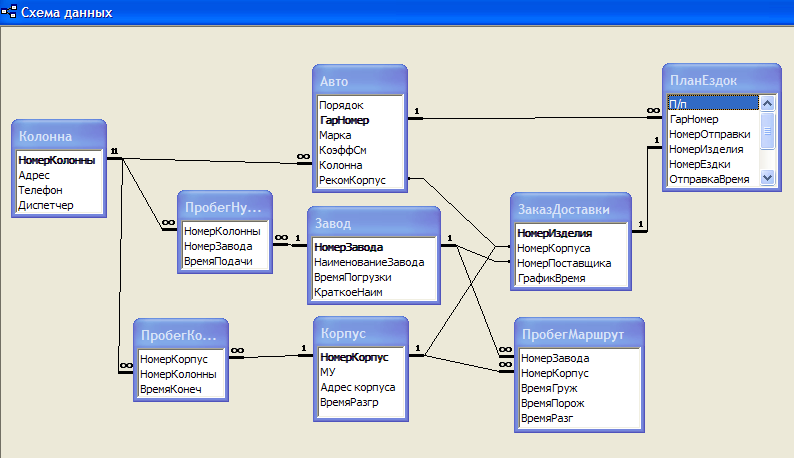Click the up arrow of ПланЕздок scrollbar
Viewport: 794px width, 458px height.
(x=768, y=104)
